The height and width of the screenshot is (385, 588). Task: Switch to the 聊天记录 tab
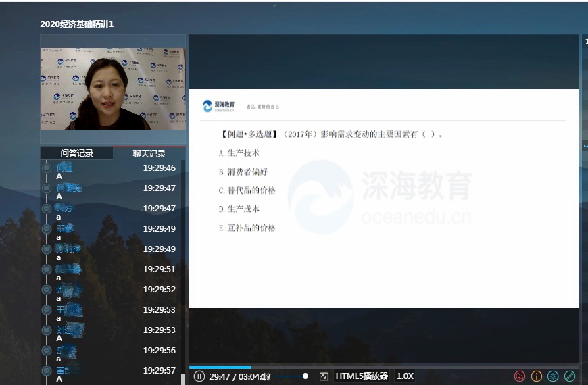coord(149,153)
